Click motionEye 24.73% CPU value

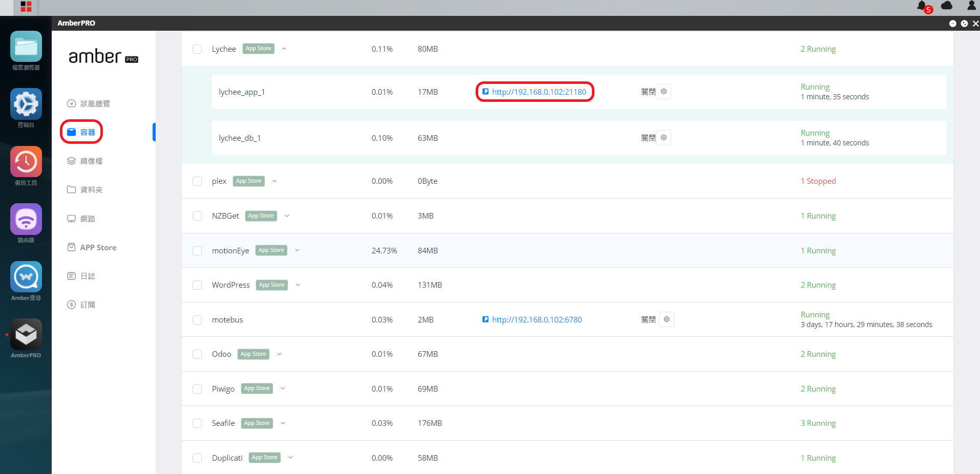coord(385,250)
